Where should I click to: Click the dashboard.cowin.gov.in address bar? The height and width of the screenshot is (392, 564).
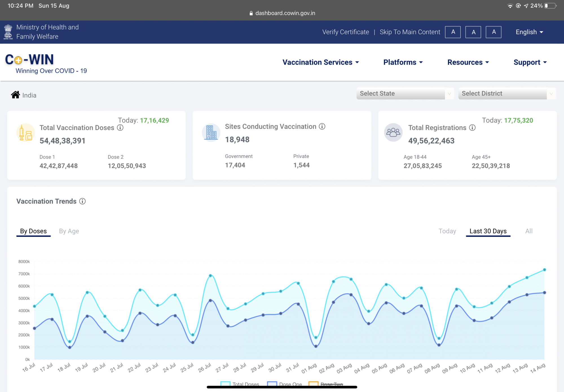(x=282, y=13)
